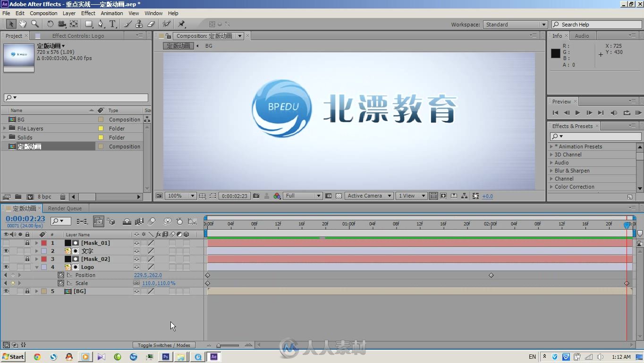Image resolution: width=644 pixels, height=363 pixels.
Task: Select the Horizontal Type tool
Action: (113, 24)
